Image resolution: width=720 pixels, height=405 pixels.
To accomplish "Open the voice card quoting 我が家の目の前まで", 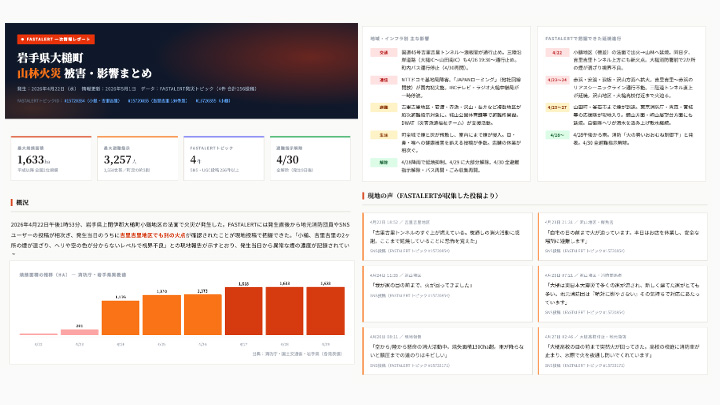I will pos(447,293).
